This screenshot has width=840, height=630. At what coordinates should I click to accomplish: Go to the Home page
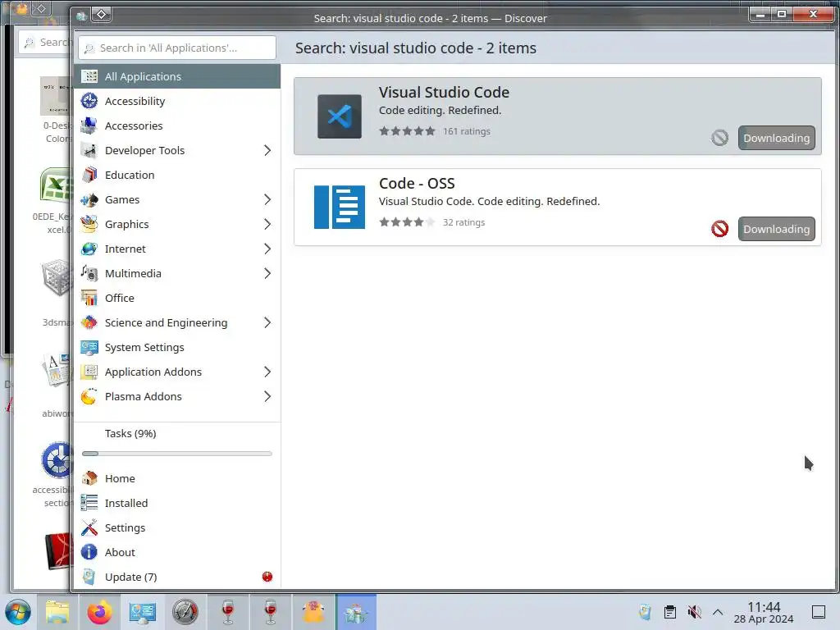[x=177, y=478]
